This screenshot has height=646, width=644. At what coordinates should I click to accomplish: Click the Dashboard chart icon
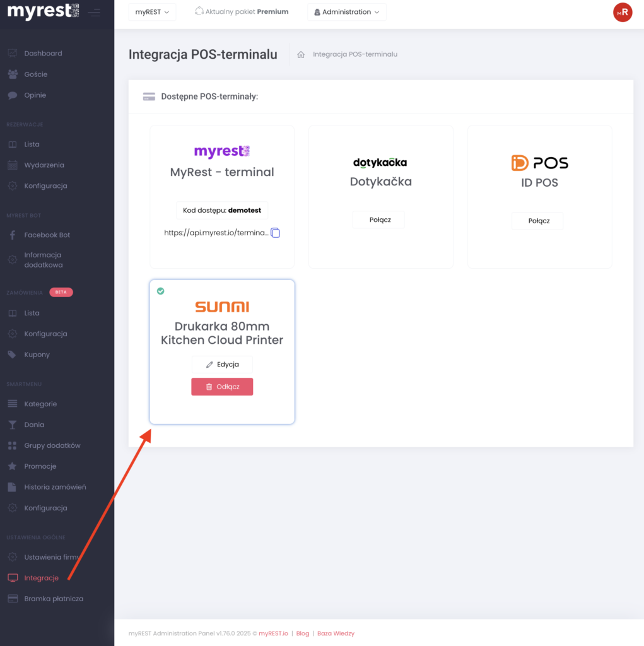coord(13,53)
